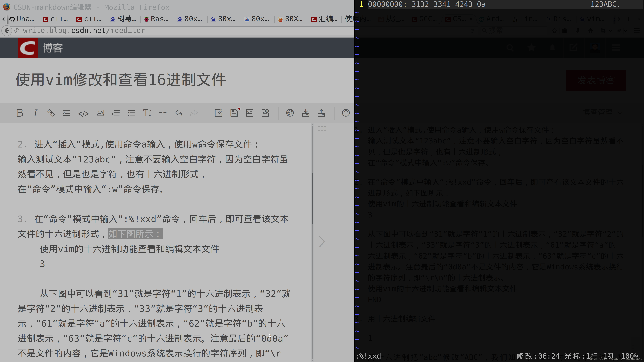Click the line '在“命令”模式中输入“:w”命令保存。'
644x362 pixels.
pyautogui.click(x=92, y=189)
